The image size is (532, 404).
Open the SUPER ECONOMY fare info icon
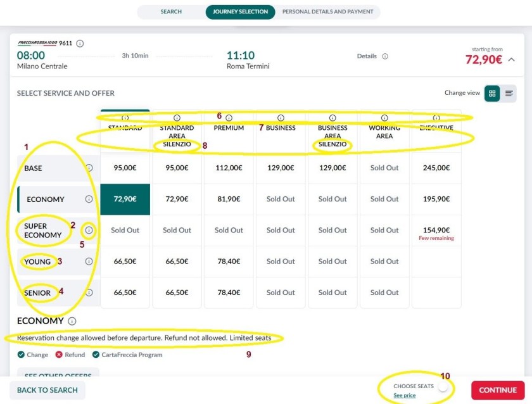(x=89, y=230)
